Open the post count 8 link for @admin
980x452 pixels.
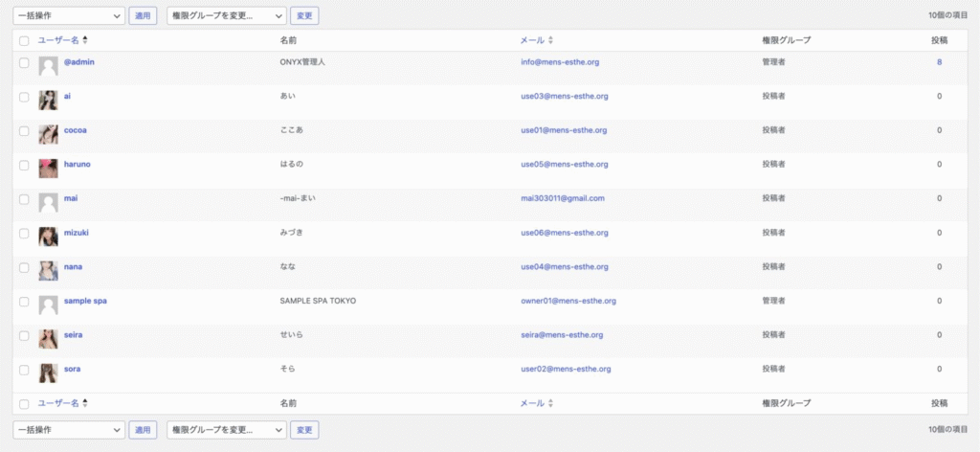(939, 62)
